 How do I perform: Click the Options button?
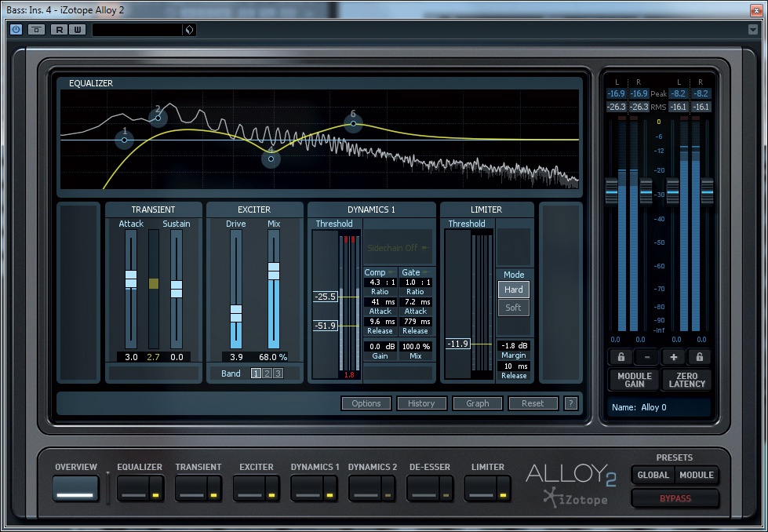pos(366,403)
